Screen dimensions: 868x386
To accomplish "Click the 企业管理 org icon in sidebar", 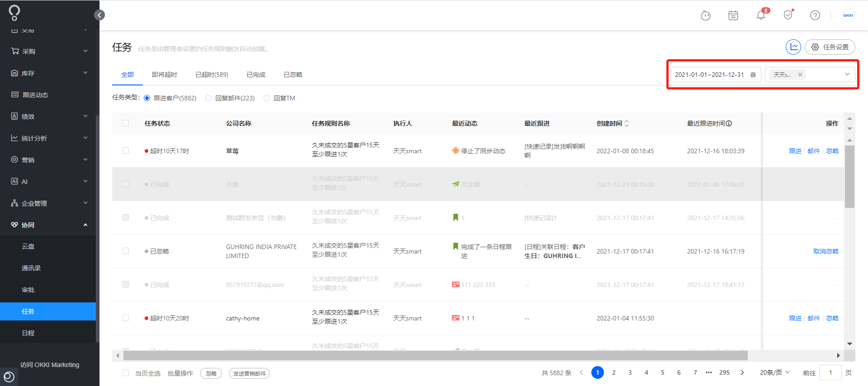I will [x=14, y=203].
